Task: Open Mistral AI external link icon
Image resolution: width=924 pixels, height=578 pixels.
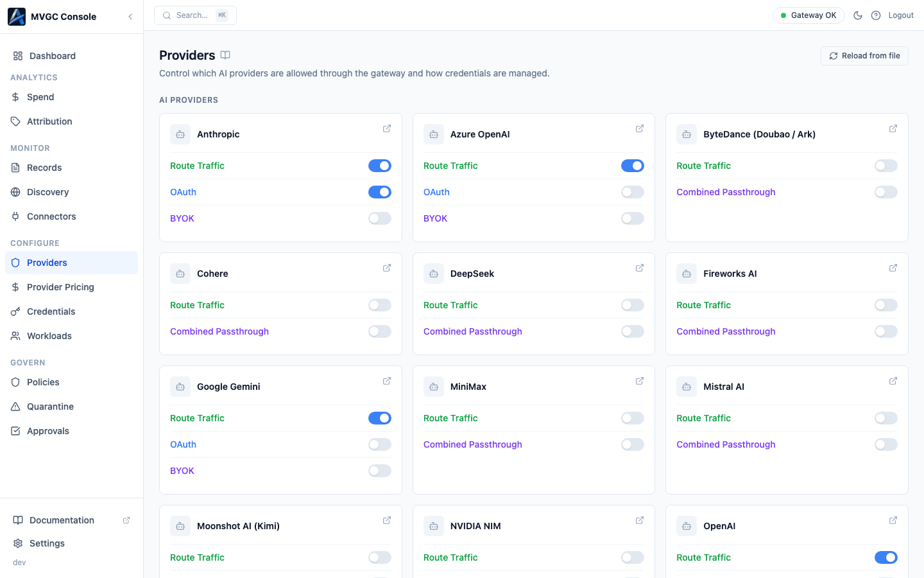Action: click(893, 381)
